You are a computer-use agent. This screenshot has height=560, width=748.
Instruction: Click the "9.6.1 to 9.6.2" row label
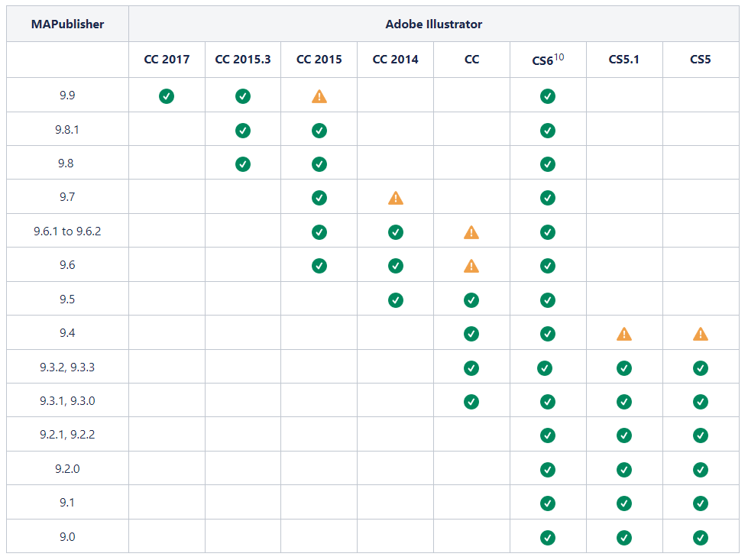coord(67,231)
